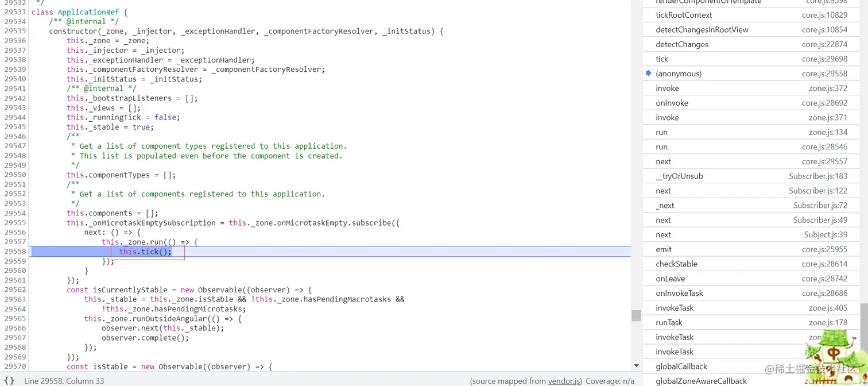Select the detectChangesInRootView frame
Viewport: 868px width, 386px height.
(x=751, y=29)
